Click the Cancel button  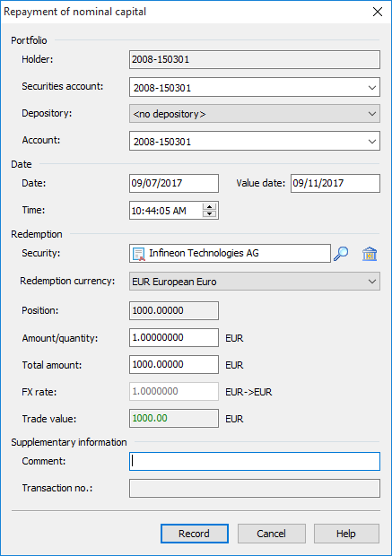pyautogui.click(x=272, y=534)
